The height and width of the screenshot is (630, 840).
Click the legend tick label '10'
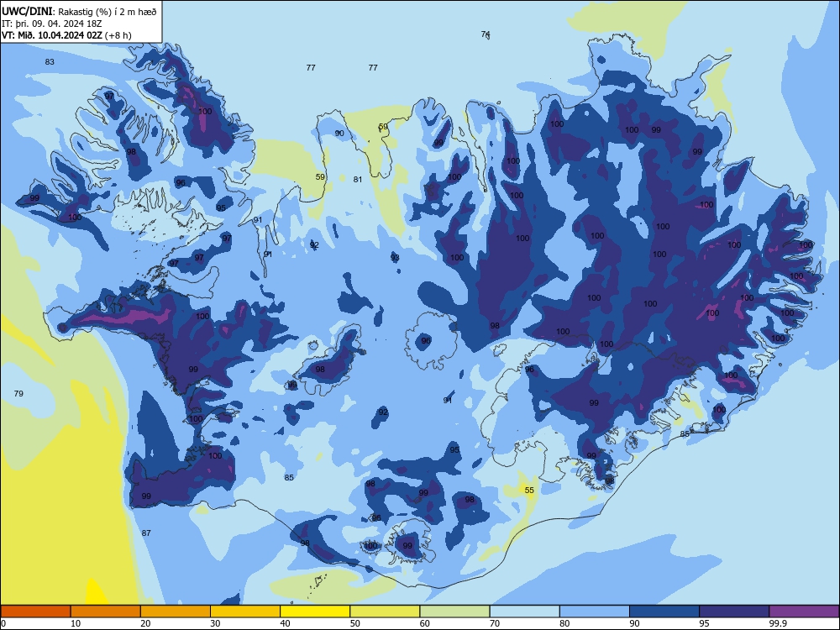click(x=76, y=623)
